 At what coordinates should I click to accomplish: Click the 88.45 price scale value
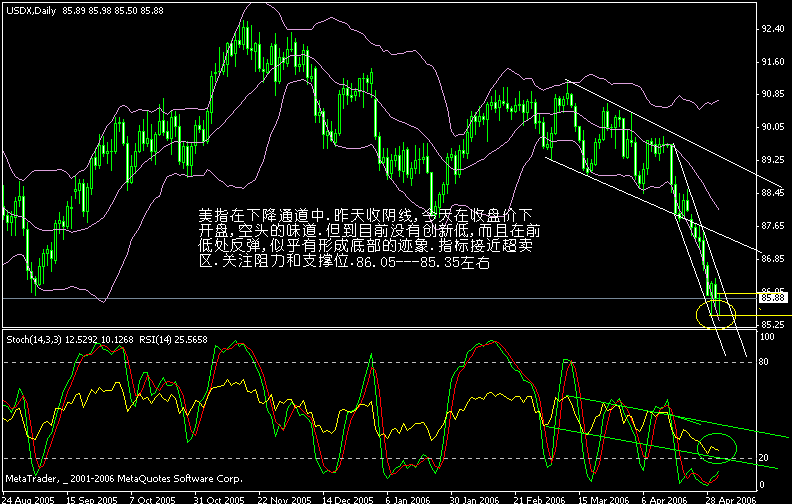773,193
